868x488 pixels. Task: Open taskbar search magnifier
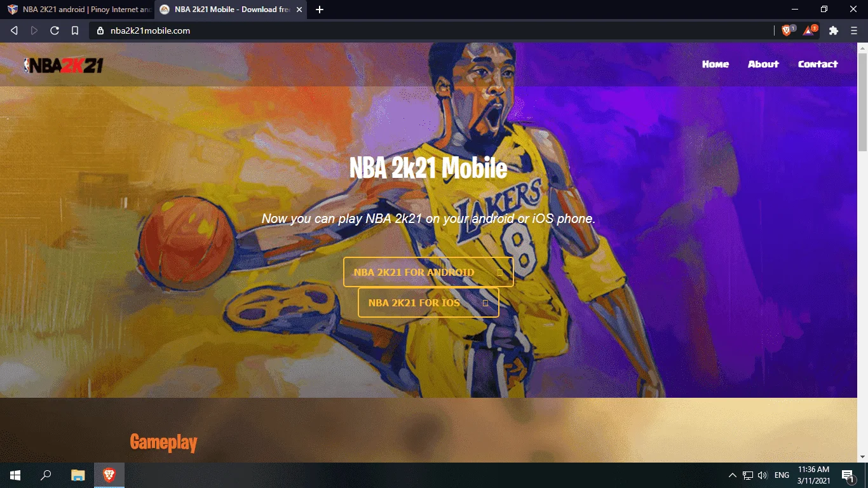point(46,475)
